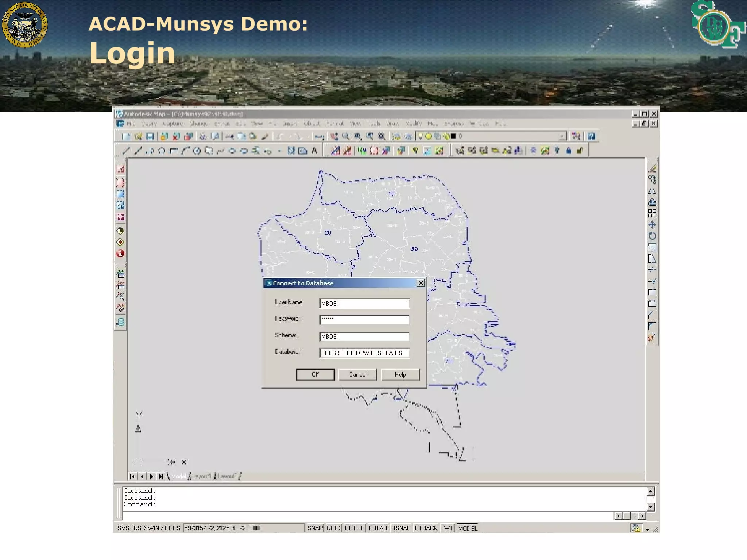Select the Ellipse draw tool
Viewport: 747px width, 560px height.
[232, 151]
